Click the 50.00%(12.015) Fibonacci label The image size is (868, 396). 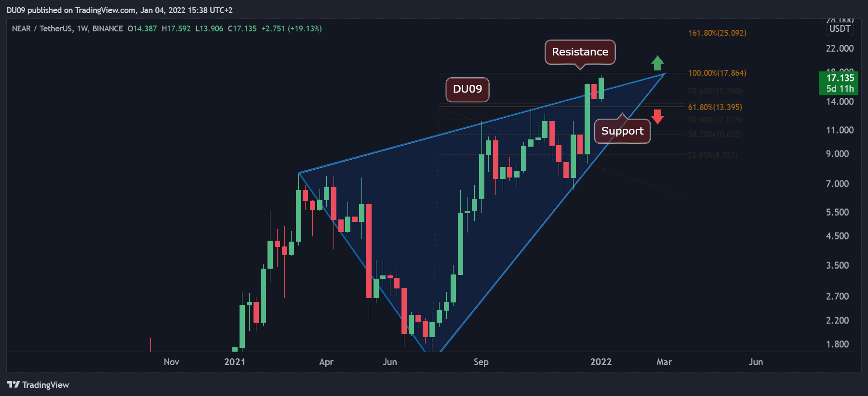(715, 120)
